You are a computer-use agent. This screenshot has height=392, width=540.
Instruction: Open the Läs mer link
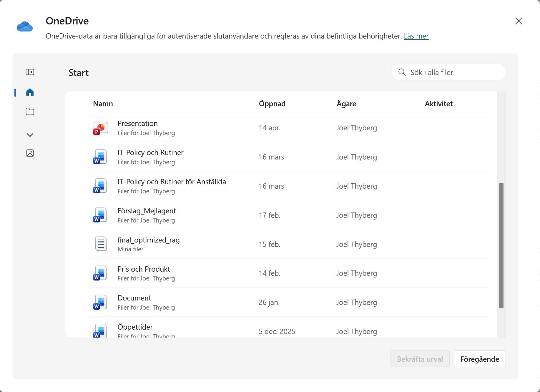coord(416,36)
